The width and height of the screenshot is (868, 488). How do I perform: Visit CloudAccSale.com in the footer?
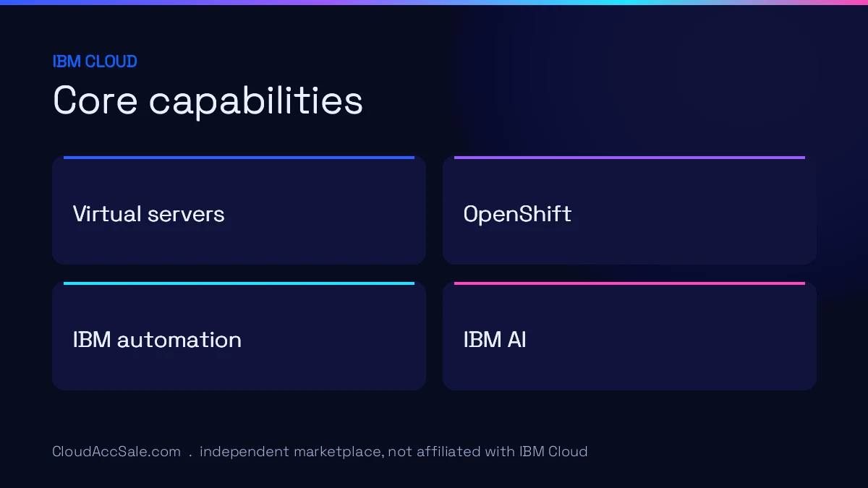click(116, 452)
